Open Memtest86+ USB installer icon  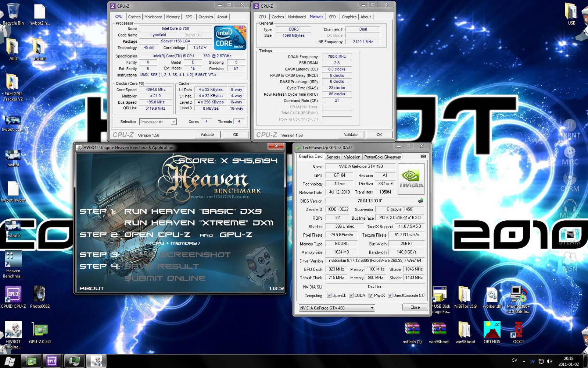[x=518, y=300]
